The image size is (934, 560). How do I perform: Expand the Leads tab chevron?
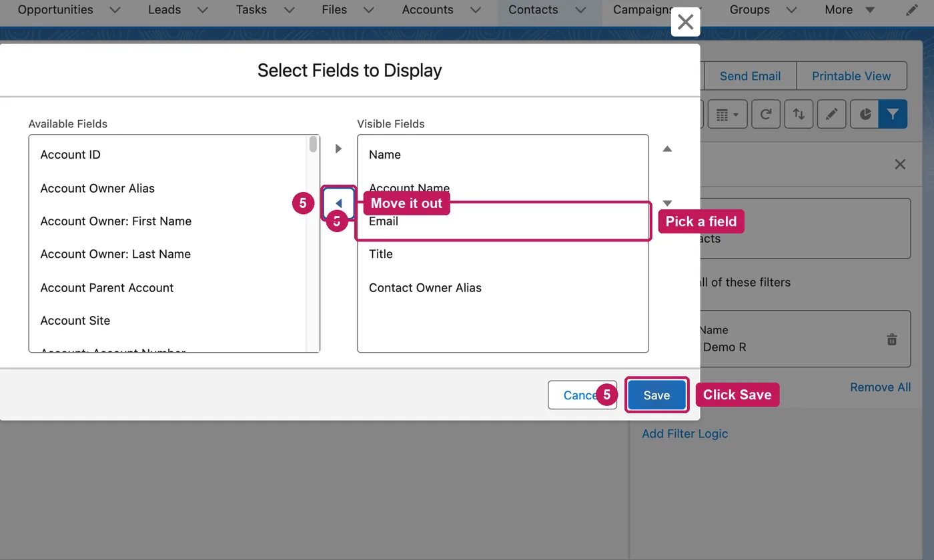tap(203, 10)
